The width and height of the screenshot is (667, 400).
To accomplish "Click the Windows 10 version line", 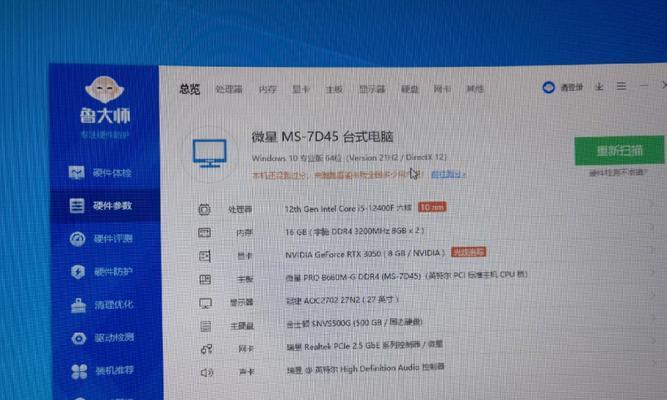I will click(x=349, y=157).
